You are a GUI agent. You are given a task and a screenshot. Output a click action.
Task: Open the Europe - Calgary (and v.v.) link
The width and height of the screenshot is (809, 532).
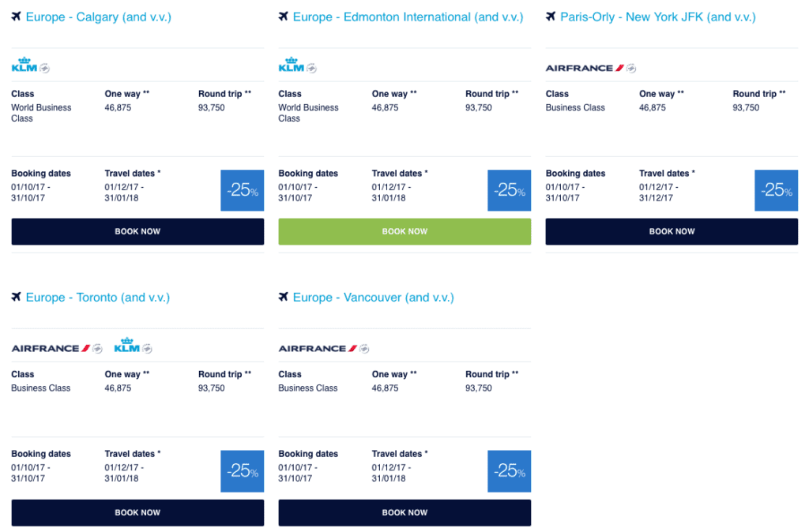pos(98,17)
